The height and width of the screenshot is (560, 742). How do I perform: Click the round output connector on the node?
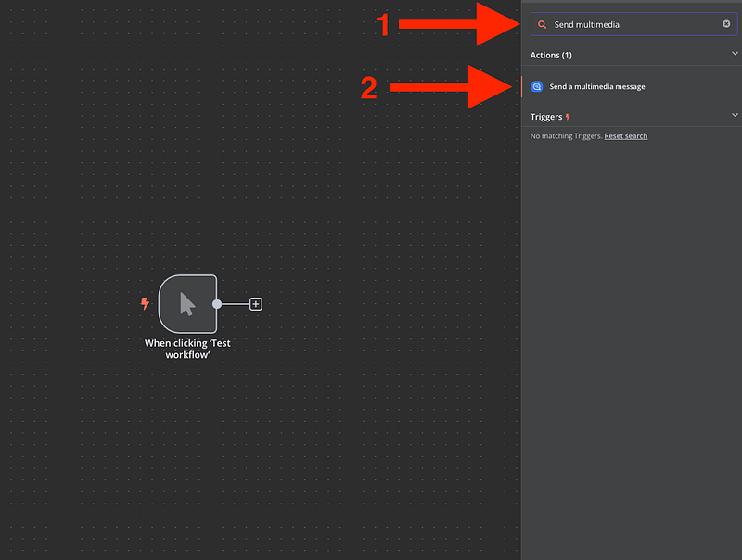217,304
